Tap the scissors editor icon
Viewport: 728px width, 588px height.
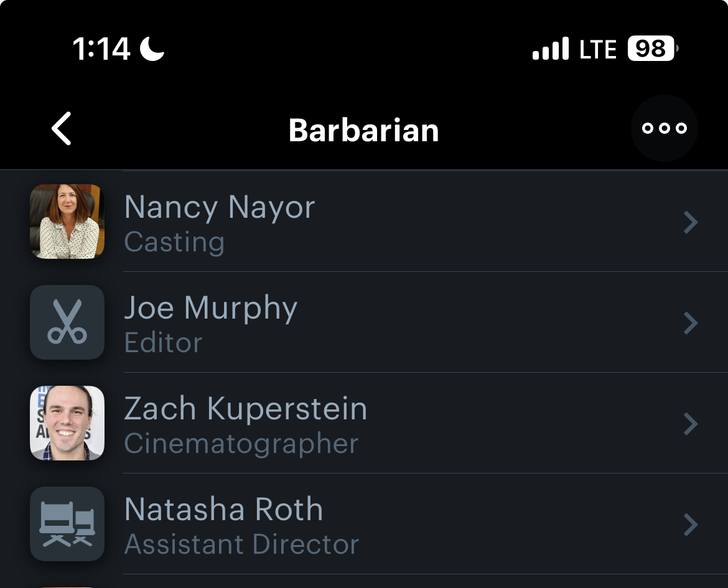(x=67, y=322)
